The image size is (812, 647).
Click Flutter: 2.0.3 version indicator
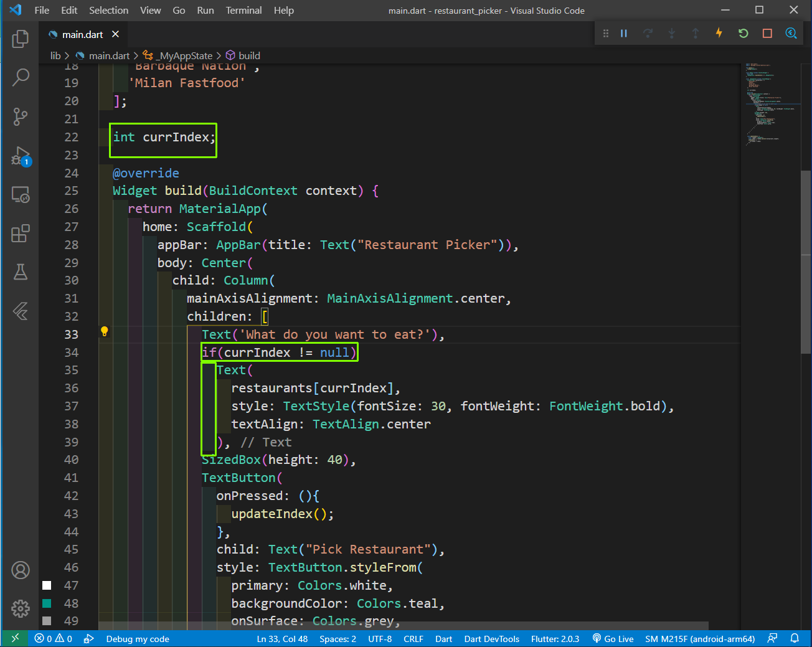(555, 639)
